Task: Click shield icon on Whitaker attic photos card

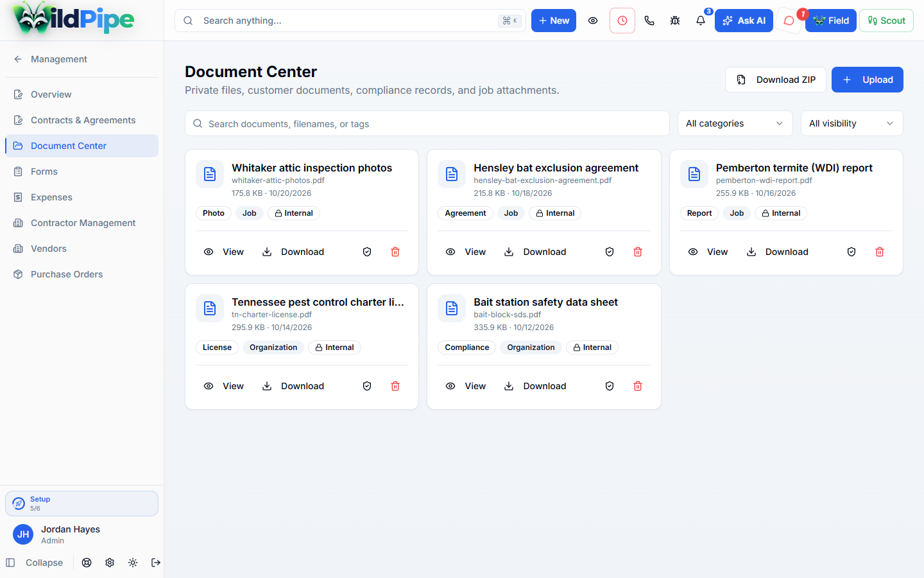Action: [367, 252]
